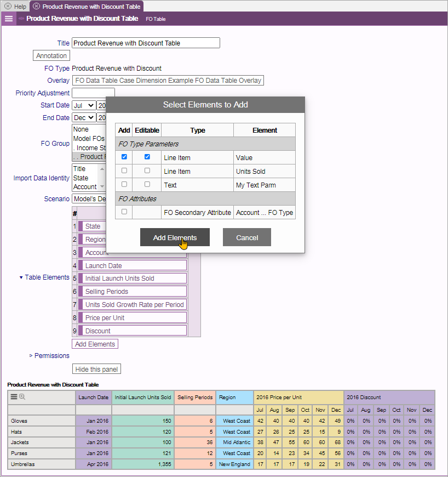Close the Help tab with its X icon
Viewport: 448px width, 477px height.
point(8,6)
